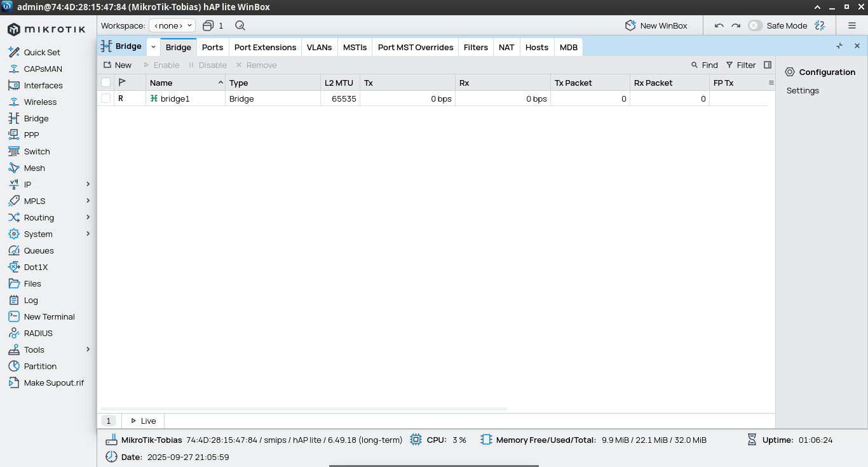Open the hamburger menu icon

(852, 26)
